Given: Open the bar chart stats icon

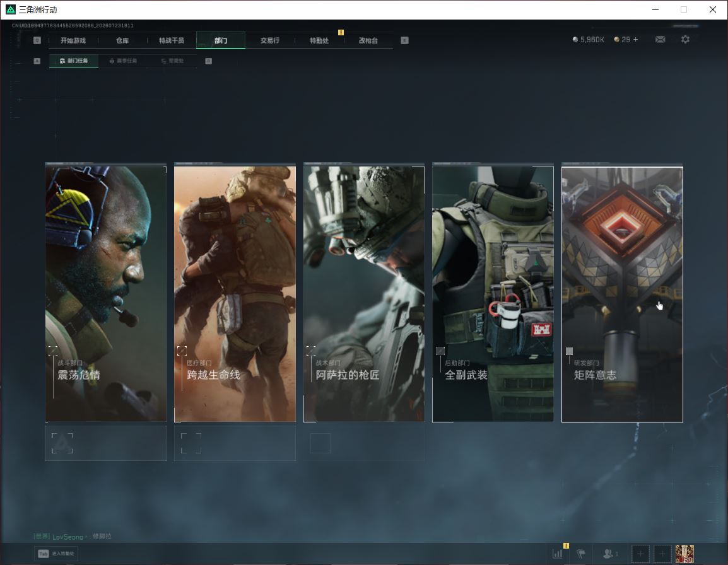Looking at the screenshot, I should [557, 554].
